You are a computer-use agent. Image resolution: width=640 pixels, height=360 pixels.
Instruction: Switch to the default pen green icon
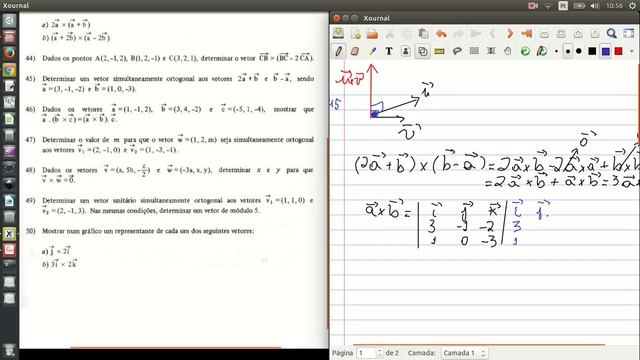point(542,51)
